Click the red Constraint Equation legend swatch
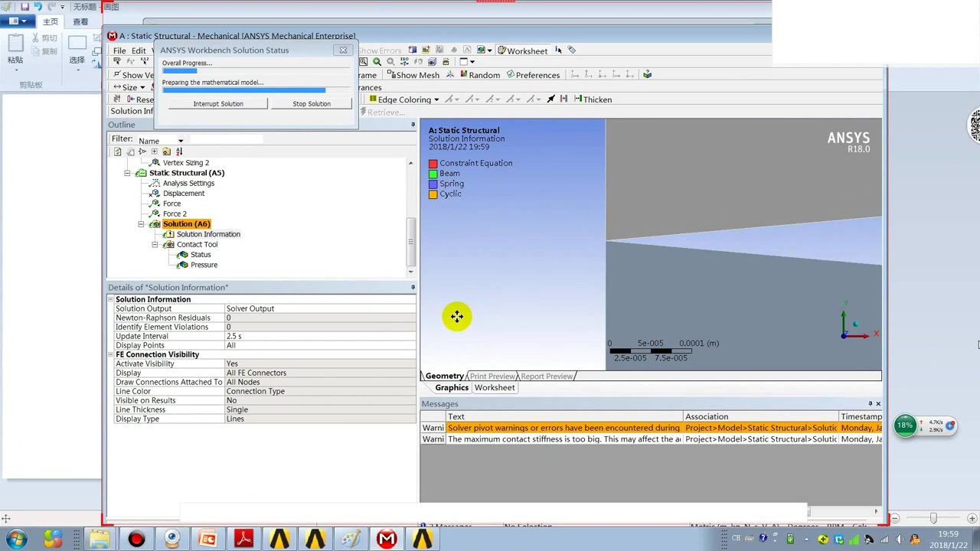The height and width of the screenshot is (551, 980). (x=433, y=164)
